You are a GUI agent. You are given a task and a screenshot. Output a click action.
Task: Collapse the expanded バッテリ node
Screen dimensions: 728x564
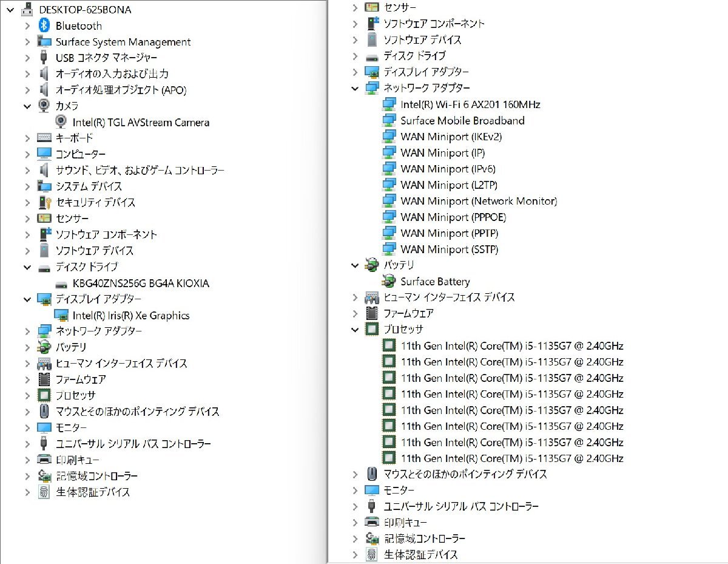pyautogui.click(x=356, y=265)
